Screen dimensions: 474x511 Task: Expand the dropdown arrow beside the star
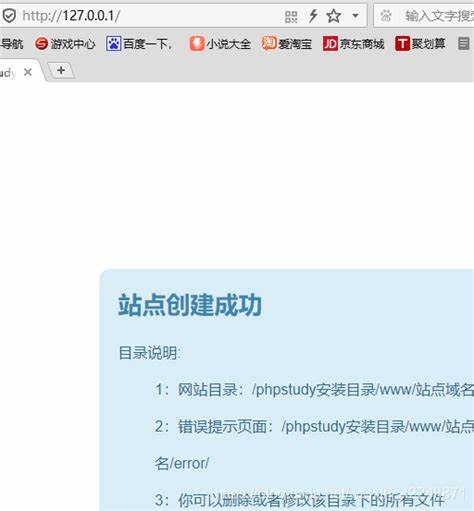pos(355,15)
